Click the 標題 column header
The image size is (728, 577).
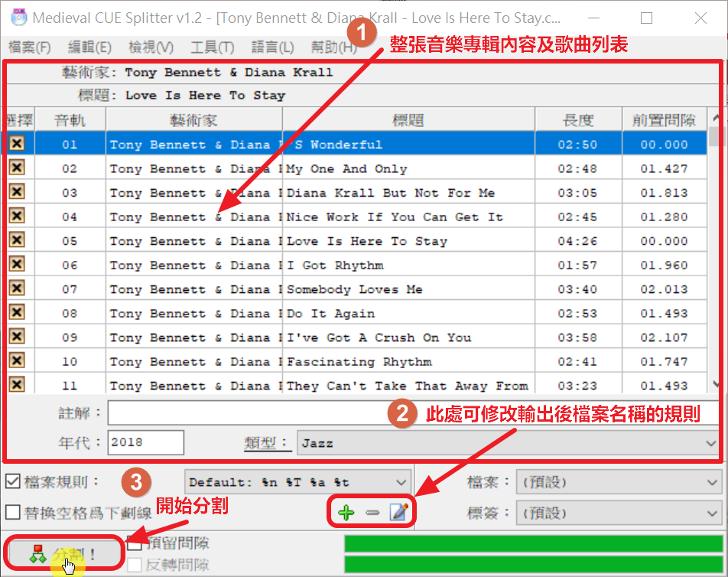[408, 120]
